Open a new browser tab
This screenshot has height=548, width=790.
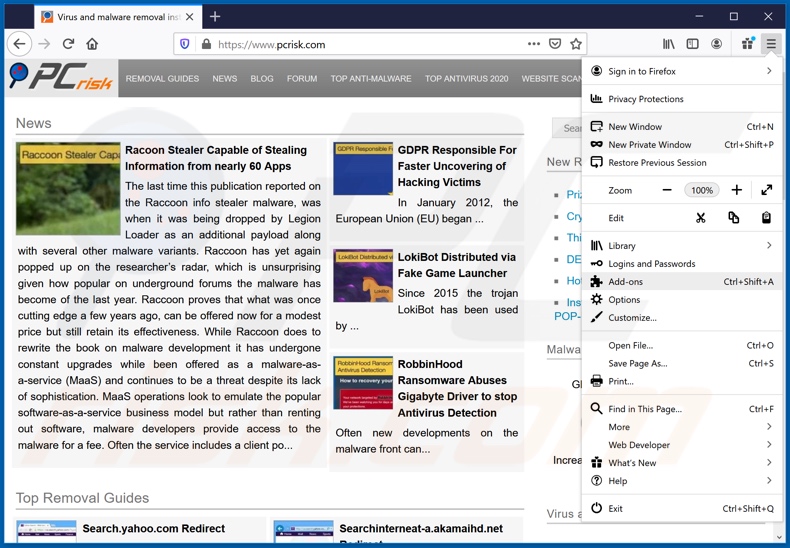(215, 17)
